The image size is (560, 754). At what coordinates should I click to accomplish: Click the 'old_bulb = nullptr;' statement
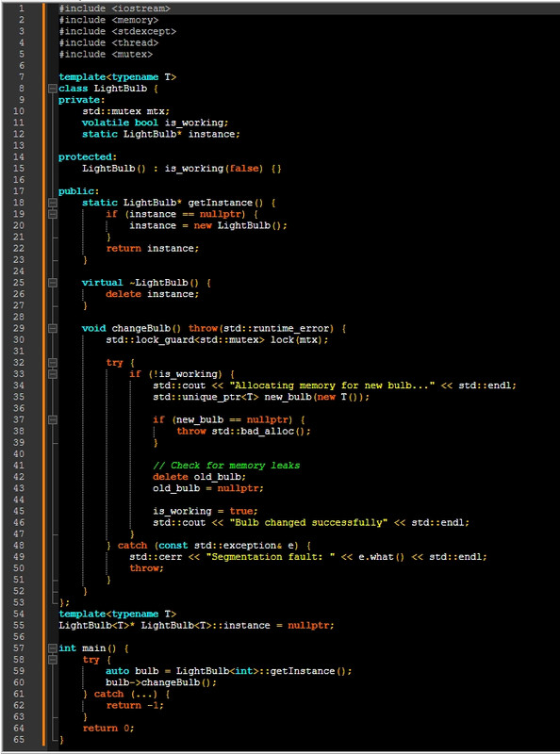pos(208,488)
